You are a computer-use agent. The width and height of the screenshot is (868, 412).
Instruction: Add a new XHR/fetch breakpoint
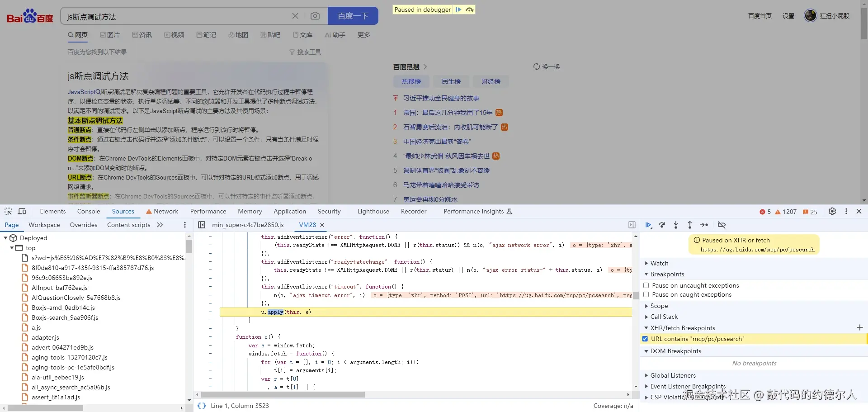pos(860,327)
